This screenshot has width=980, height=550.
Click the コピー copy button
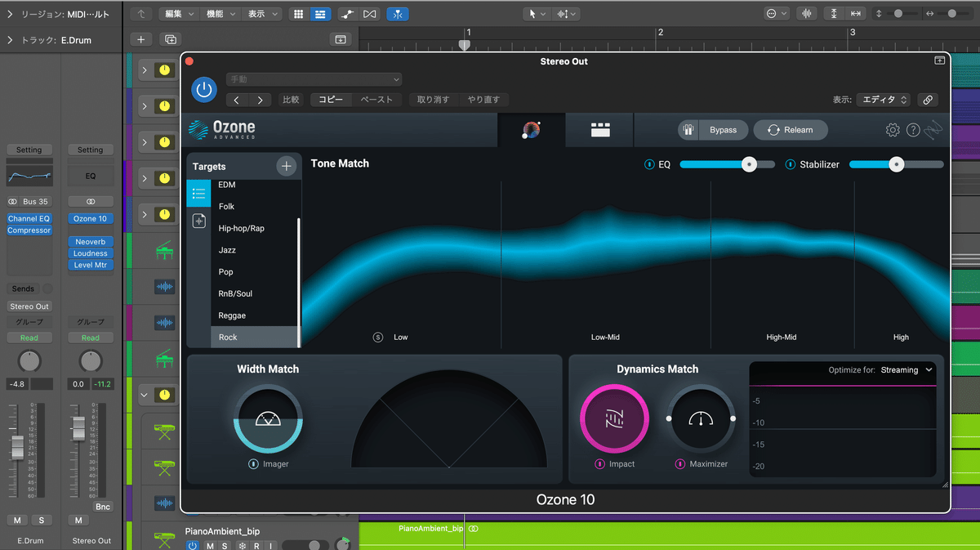(331, 100)
